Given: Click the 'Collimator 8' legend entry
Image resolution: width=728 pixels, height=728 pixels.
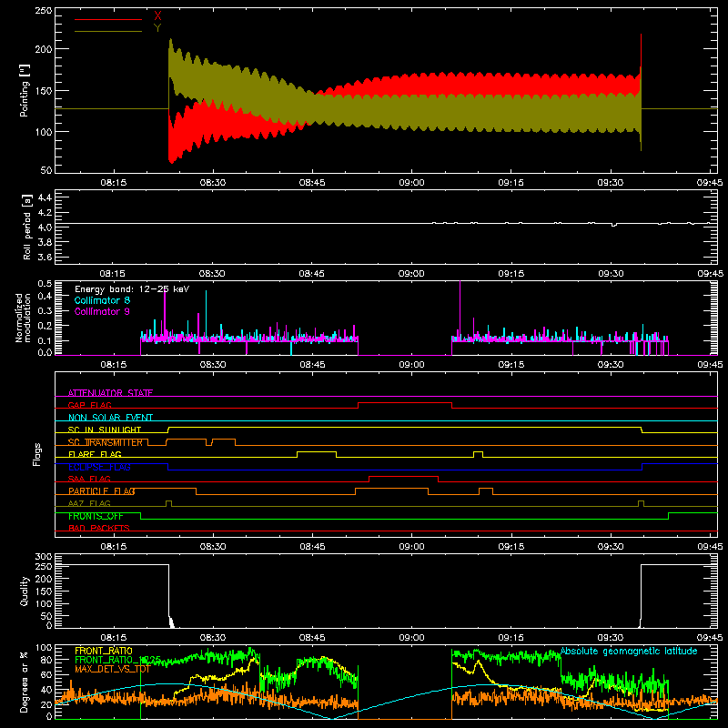Looking at the screenshot, I should (x=102, y=300).
